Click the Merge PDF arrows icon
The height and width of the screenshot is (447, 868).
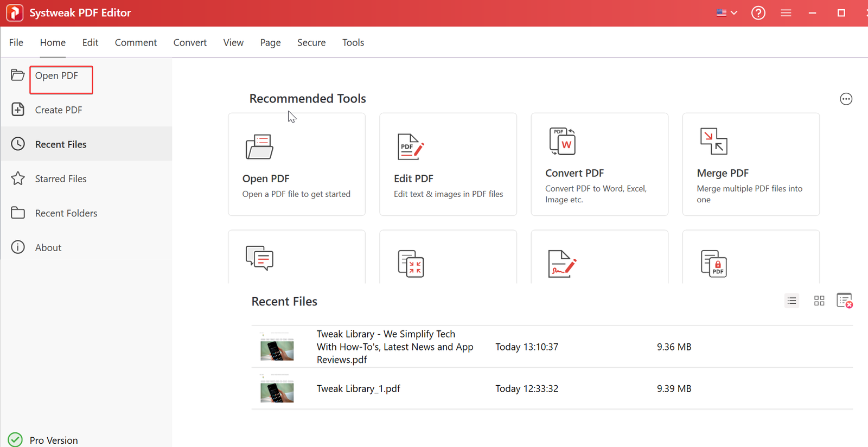pyautogui.click(x=713, y=141)
